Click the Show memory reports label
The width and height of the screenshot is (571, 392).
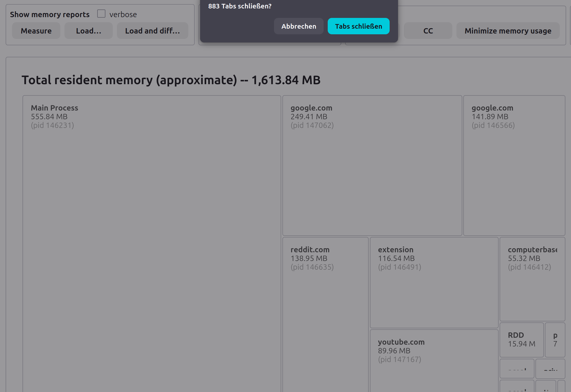click(50, 14)
